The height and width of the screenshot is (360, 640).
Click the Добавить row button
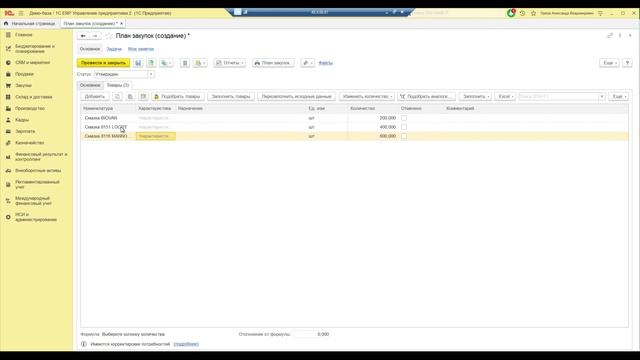(x=95, y=97)
